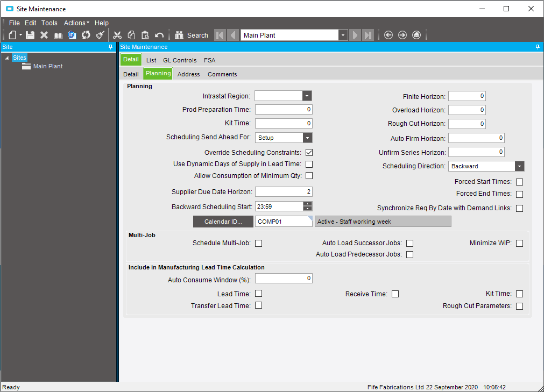
Task: Click the Auto Consume Window (%) field
Action: coord(284,279)
